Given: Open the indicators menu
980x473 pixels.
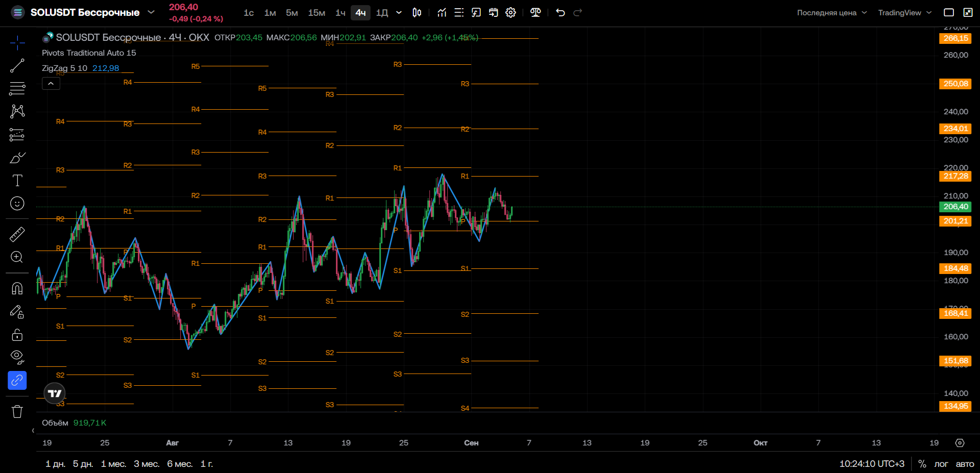Looking at the screenshot, I should click(x=442, y=13).
